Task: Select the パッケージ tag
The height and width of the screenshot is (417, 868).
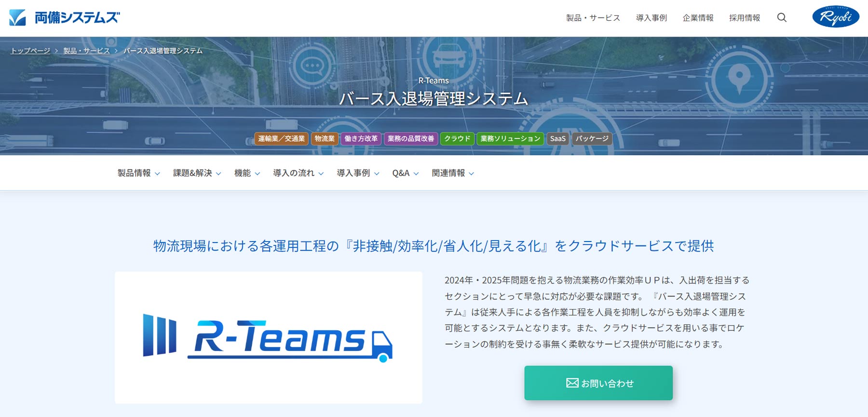Action: click(x=592, y=139)
